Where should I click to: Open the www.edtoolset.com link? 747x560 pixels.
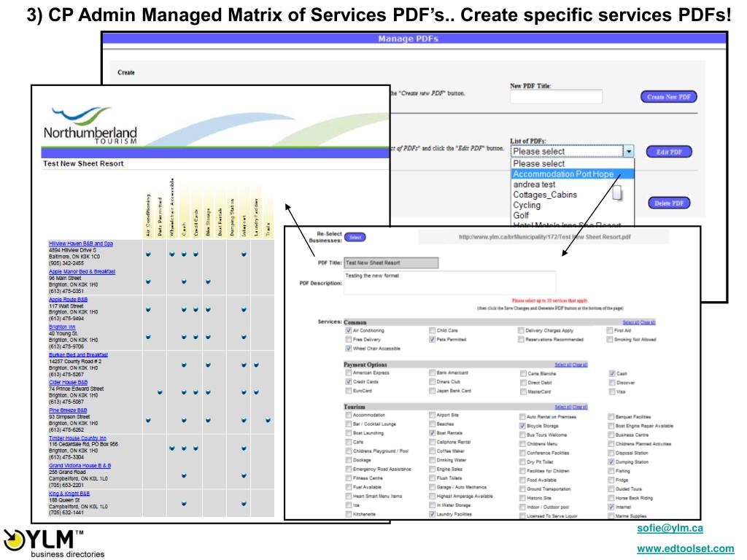tap(685, 548)
